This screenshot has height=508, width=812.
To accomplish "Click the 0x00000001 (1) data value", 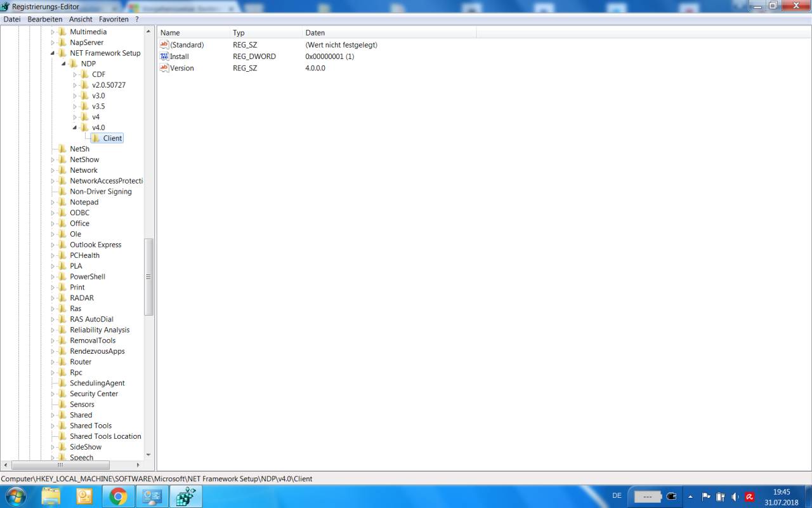I will tap(330, 57).
